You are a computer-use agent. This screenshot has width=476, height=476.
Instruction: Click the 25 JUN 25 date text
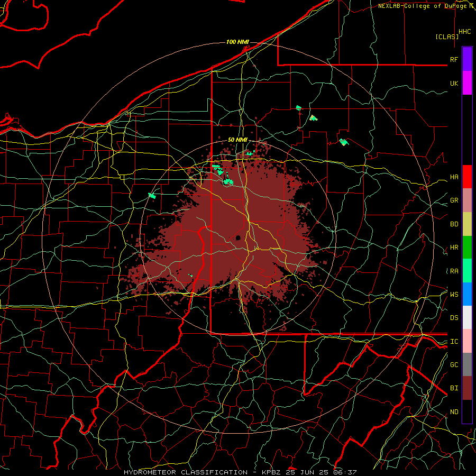coord(308,472)
